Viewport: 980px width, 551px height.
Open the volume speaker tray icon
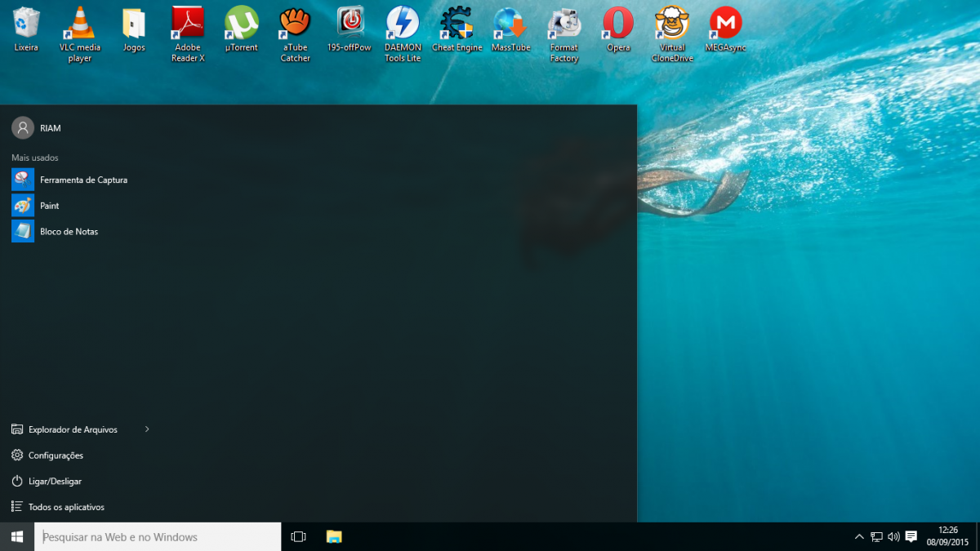click(x=893, y=536)
